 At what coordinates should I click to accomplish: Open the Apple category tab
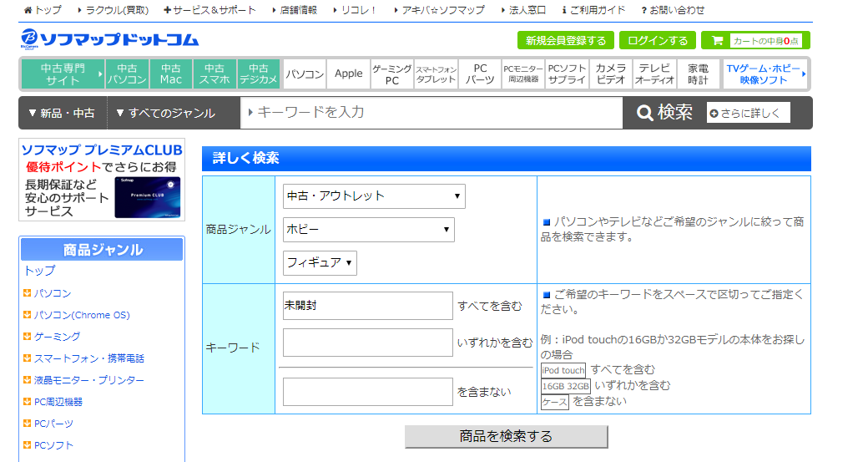click(x=348, y=74)
